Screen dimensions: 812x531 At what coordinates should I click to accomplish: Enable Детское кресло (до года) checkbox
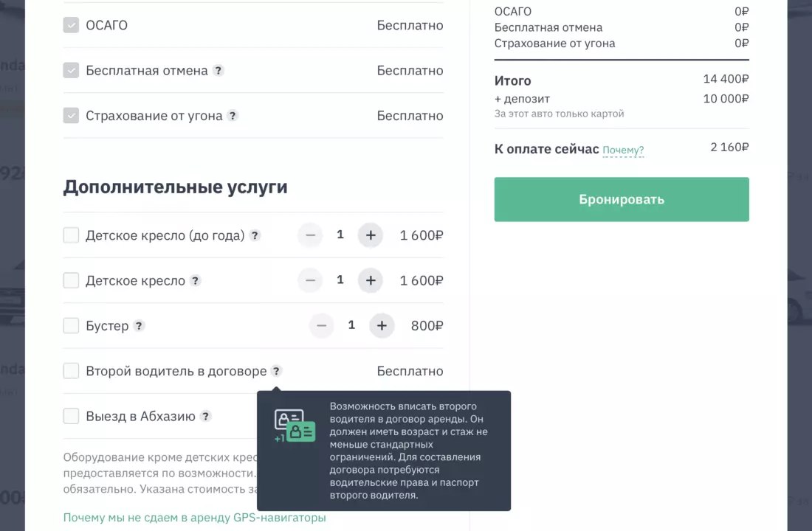[71, 235]
